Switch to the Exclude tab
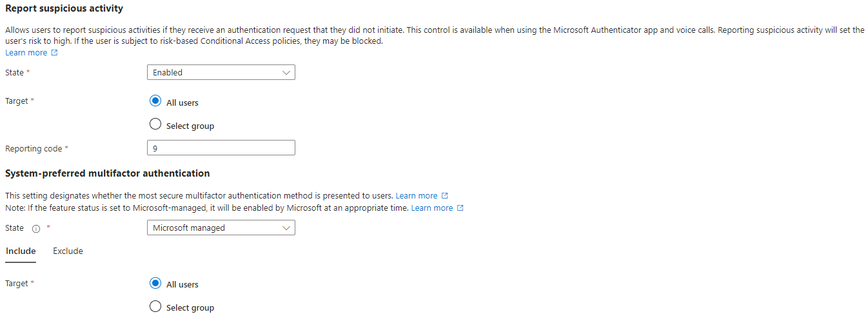This screenshot has height=321, width=868. tap(68, 251)
